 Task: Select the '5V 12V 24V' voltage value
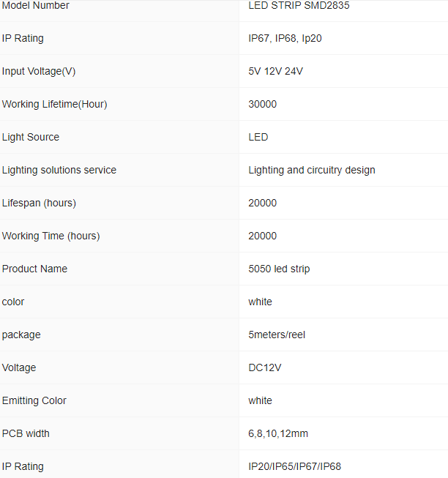(275, 71)
